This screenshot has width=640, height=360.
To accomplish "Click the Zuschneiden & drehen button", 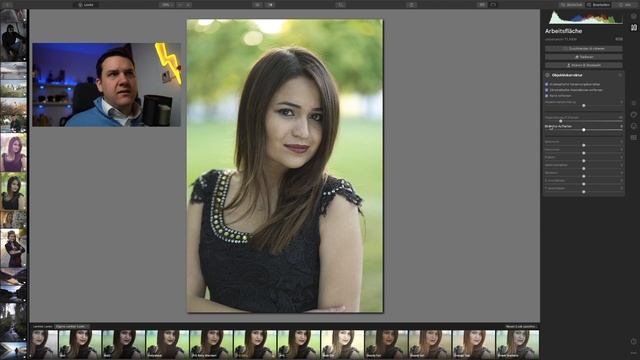I will pyautogui.click(x=584, y=49).
